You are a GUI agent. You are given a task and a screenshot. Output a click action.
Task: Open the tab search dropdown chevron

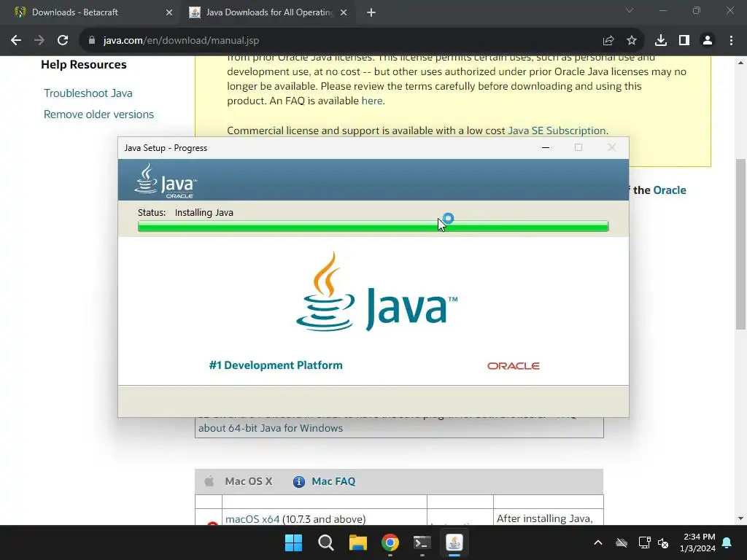[x=630, y=10]
